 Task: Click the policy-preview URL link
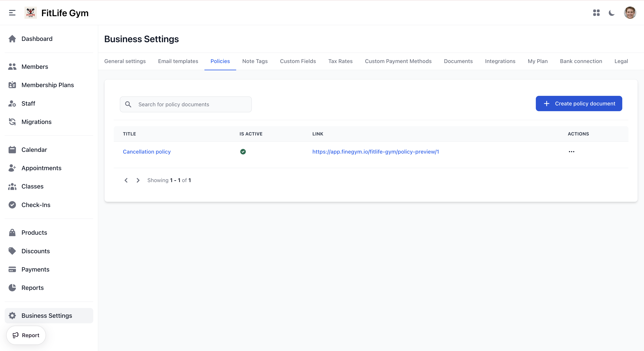[375, 152]
